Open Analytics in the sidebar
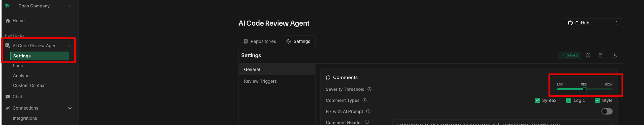The width and height of the screenshot is (644, 125). [22, 76]
